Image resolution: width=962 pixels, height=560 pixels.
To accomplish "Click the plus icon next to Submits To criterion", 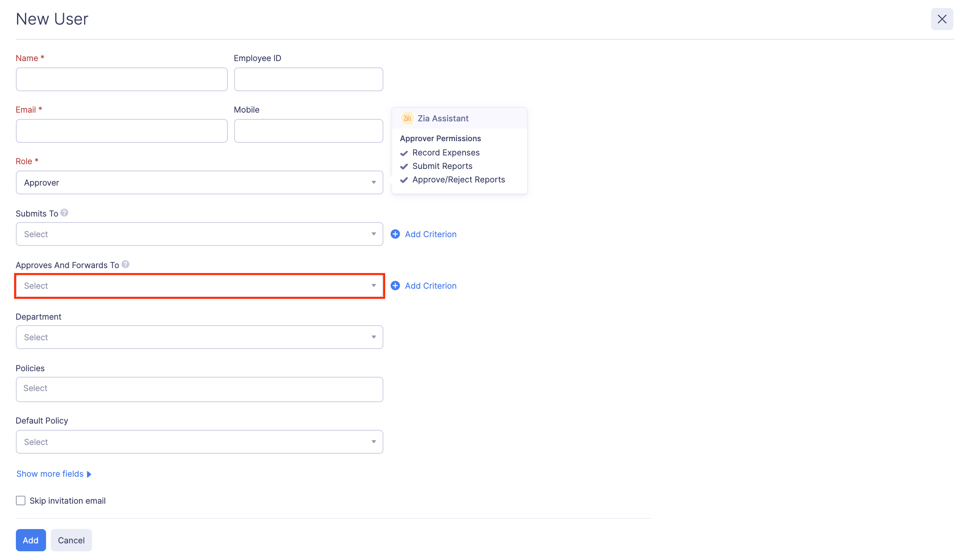I will pyautogui.click(x=395, y=234).
